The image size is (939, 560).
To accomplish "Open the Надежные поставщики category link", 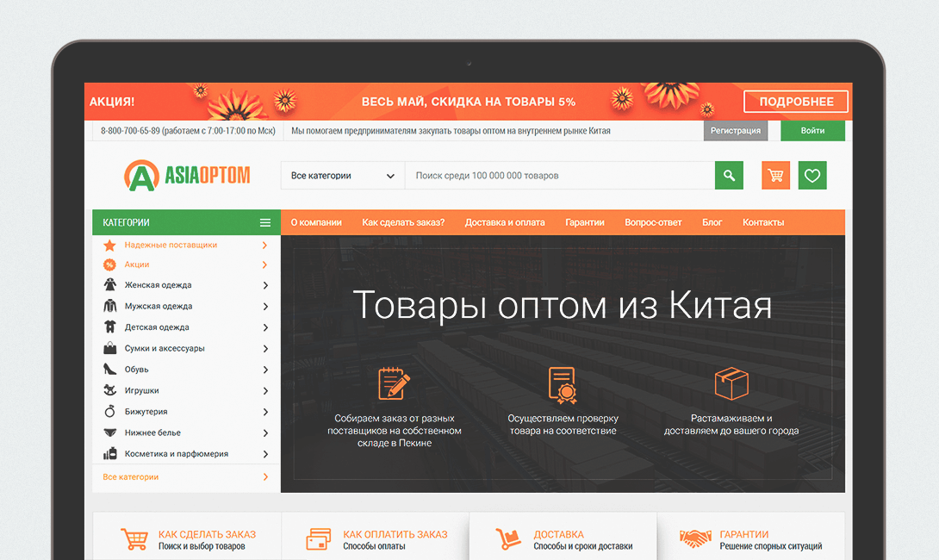I will pos(171,245).
